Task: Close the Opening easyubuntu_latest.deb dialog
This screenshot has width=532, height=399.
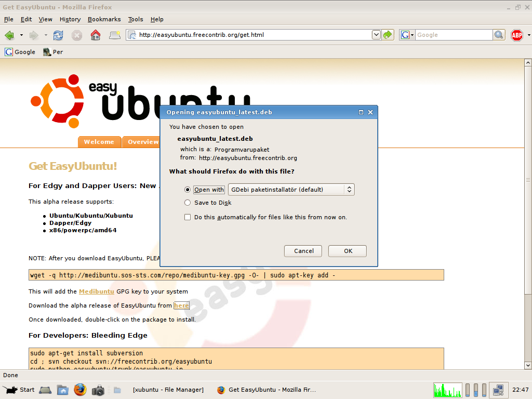Action: [370, 112]
